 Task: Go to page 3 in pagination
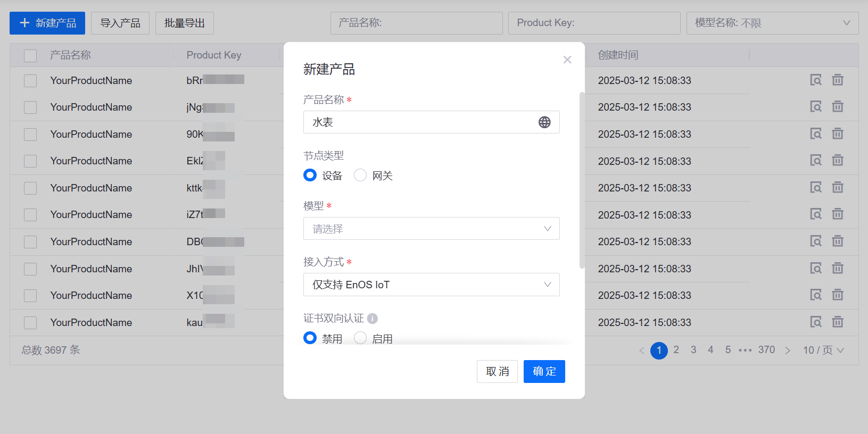click(693, 350)
